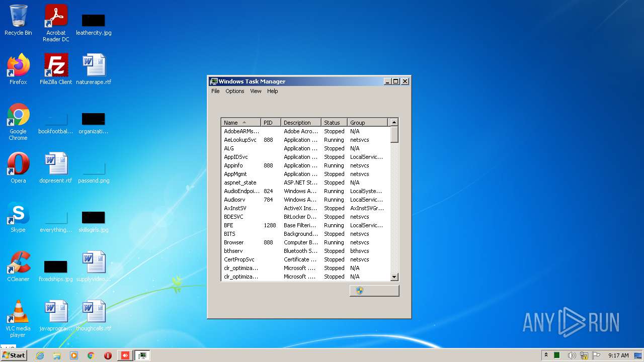The height and width of the screenshot is (362, 644).
Task: Show hidden tray icons arrow
Action: click(546, 355)
